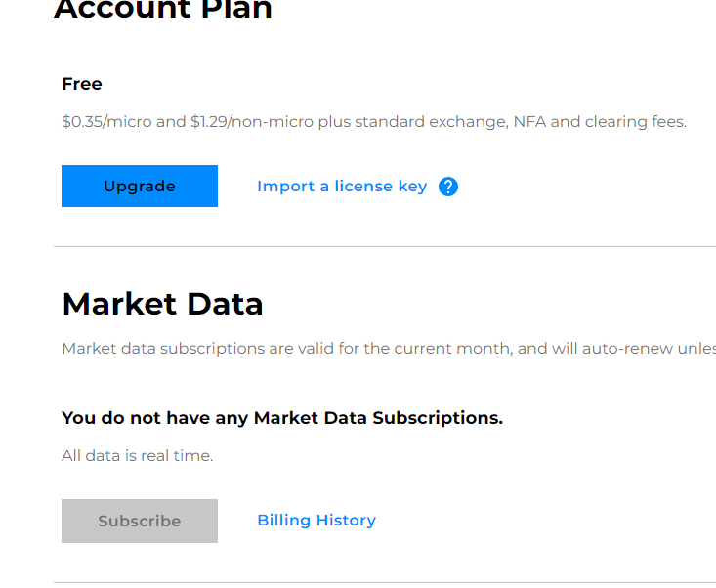
Task: Open the Billing History link
Action: pos(316,521)
